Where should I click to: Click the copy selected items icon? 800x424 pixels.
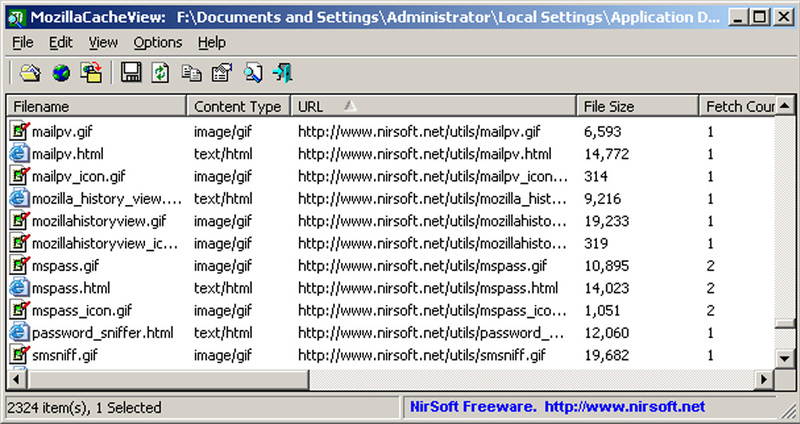pyautogui.click(x=191, y=72)
